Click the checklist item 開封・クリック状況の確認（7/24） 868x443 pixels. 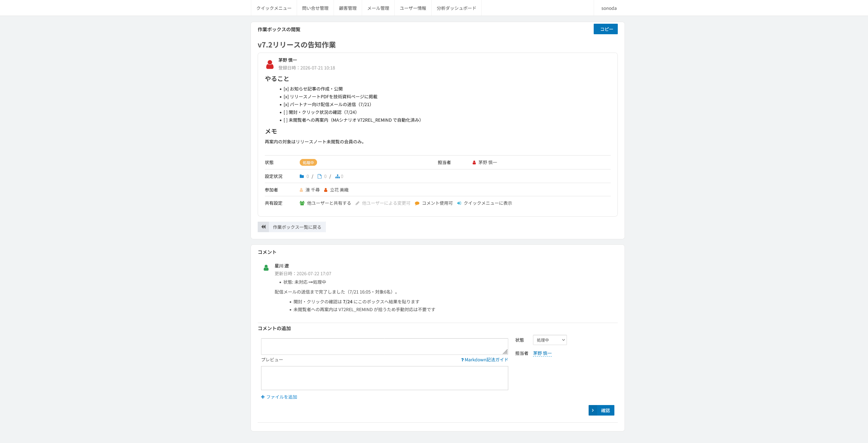323,112
